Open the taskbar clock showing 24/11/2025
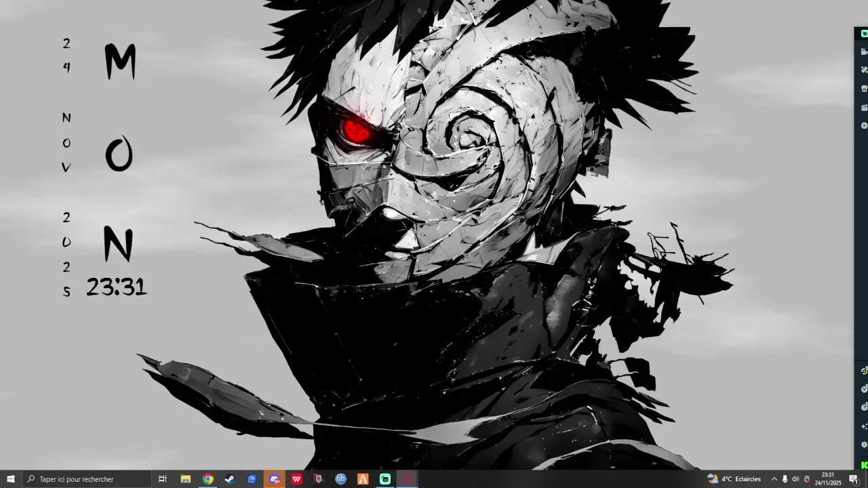Viewport: 868px width, 488px height. [x=828, y=479]
